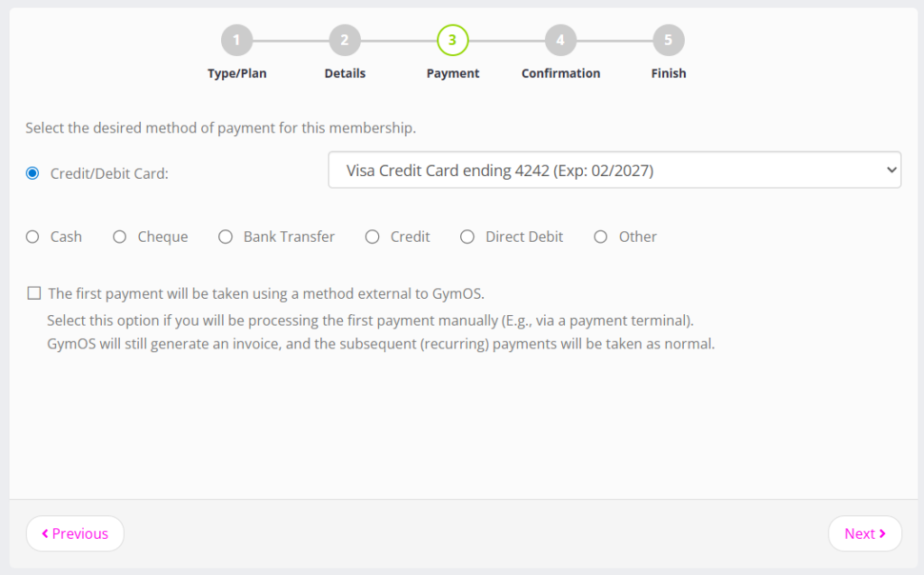The height and width of the screenshot is (575, 924).
Task: Go to the Type/Plan step label
Action: pyautogui.click(x=237, y=73)
